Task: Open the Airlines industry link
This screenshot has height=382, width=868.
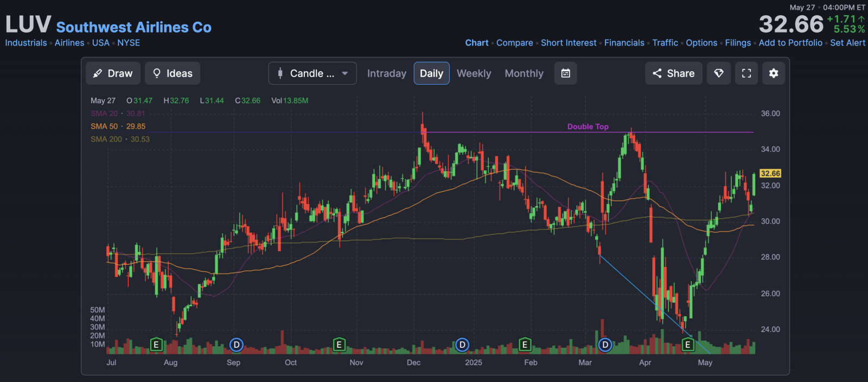Action: click(x=69, y=43)
